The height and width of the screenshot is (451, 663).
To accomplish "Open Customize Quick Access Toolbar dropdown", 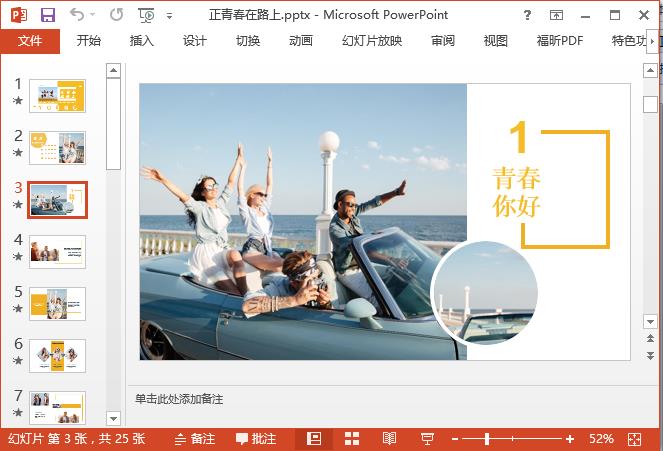I will click(169, 16).
